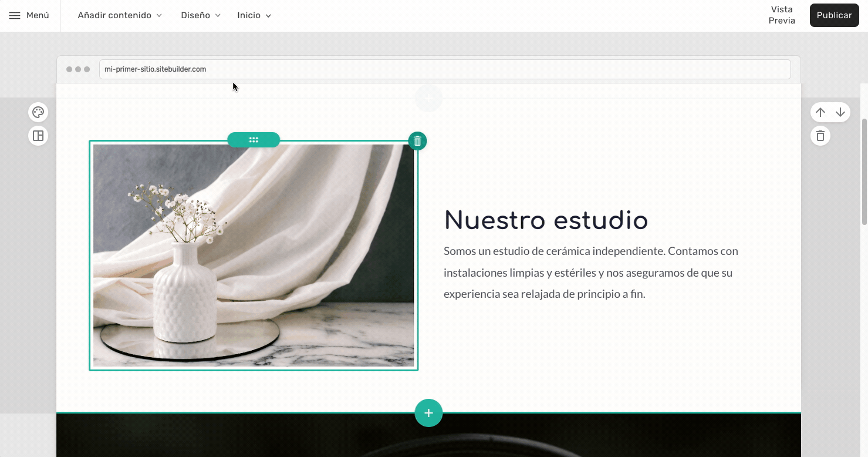Image resolution: width=868 pixels, height=457 pixels.
Task: Move section down with the arrow
Action: point(840,112)
